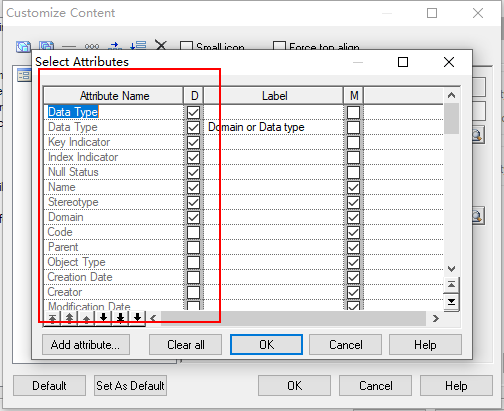Click Cancel in Customize Content window
Image resolution: width=504 pixels, height=411 pixels.
[375, 386]
